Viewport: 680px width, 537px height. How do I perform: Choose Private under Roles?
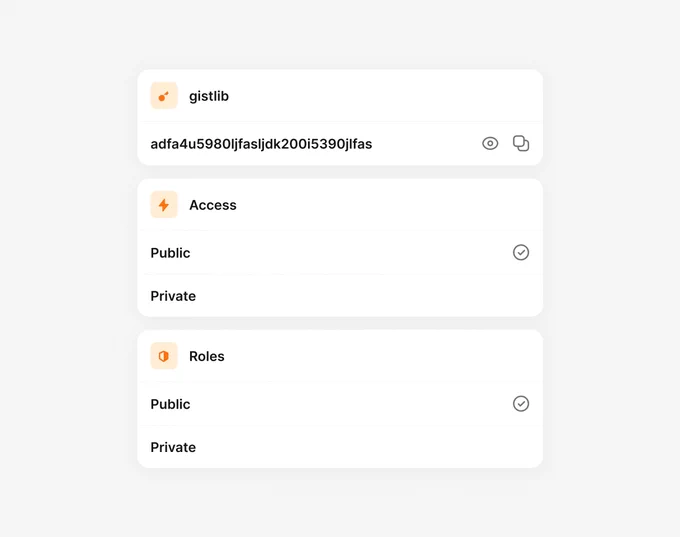tap(340, 447)
